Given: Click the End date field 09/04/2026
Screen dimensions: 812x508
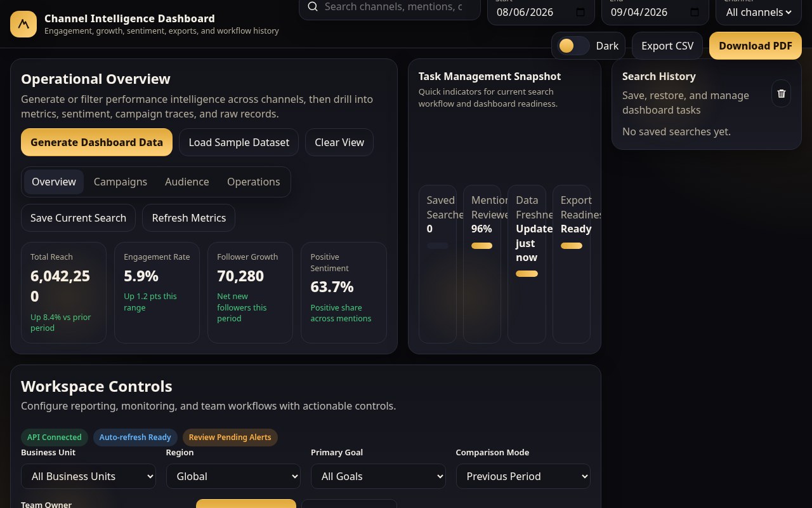Looking at the screenshot, I should (x=655, y=12).
